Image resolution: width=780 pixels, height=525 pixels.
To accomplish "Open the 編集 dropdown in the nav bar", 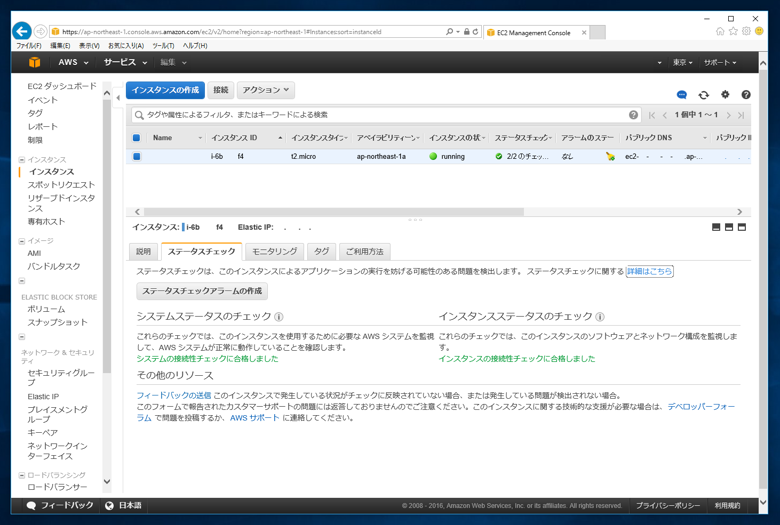I will pyautogui.click(x=173, y=62).
